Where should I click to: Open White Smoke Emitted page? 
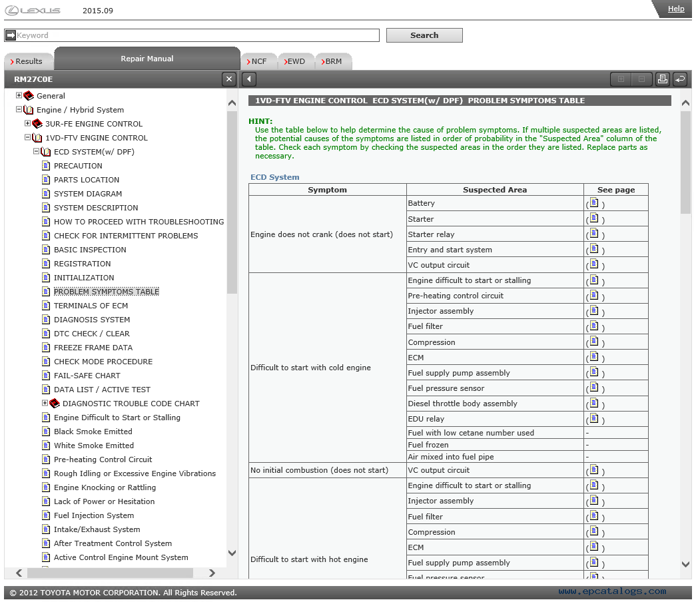(94, 446)
